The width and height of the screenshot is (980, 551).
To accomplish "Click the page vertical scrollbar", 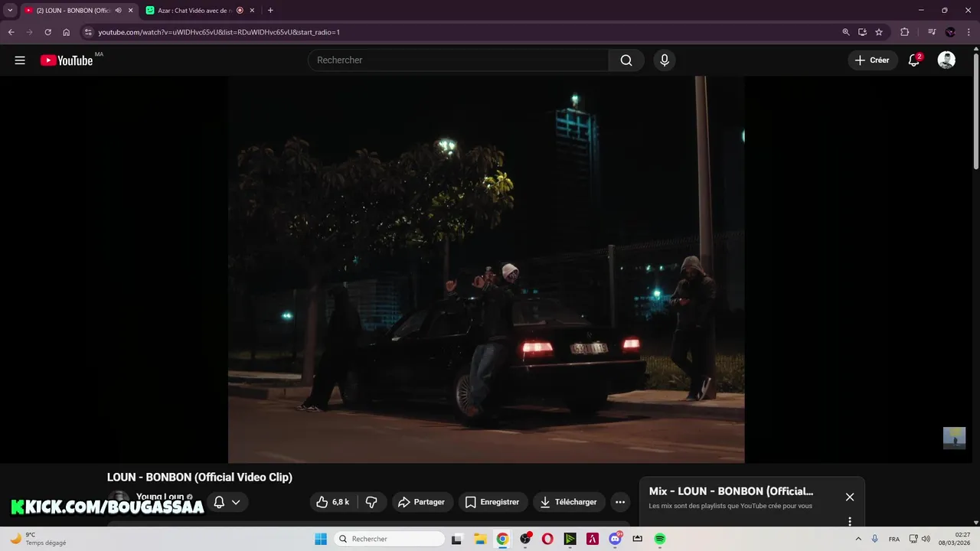I will [x=975, y=111].
